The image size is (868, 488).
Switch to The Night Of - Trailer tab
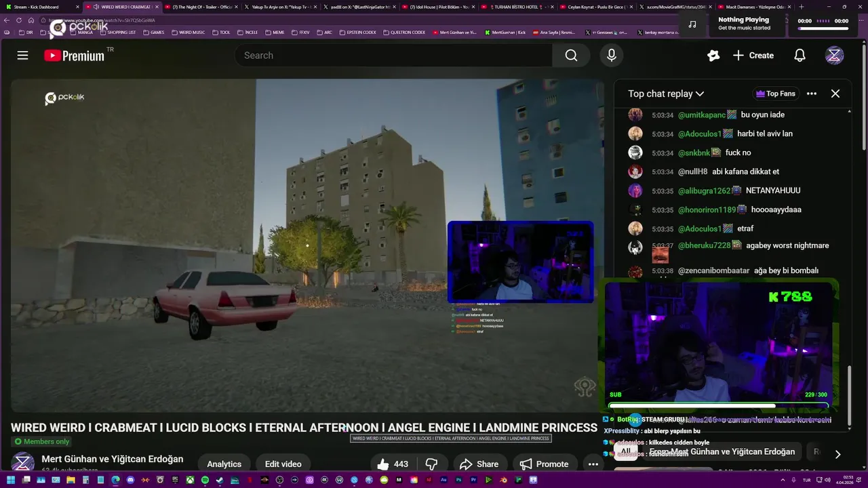pos(200,7)
